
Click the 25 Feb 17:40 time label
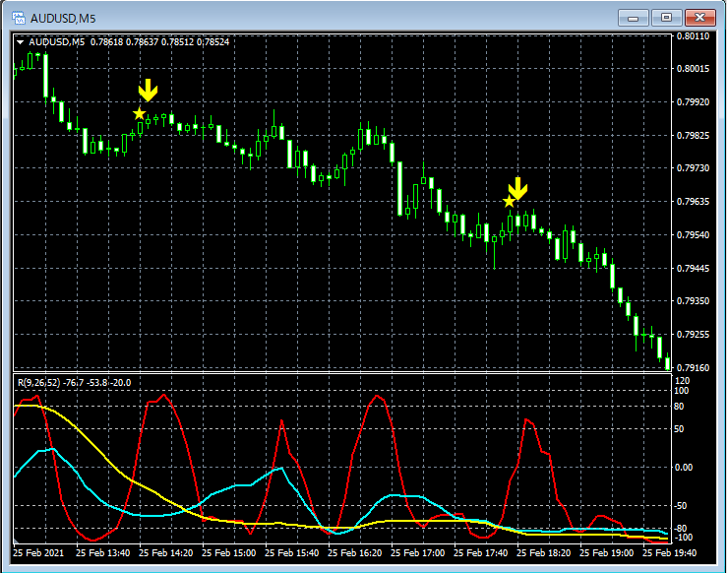pos(480,553)
